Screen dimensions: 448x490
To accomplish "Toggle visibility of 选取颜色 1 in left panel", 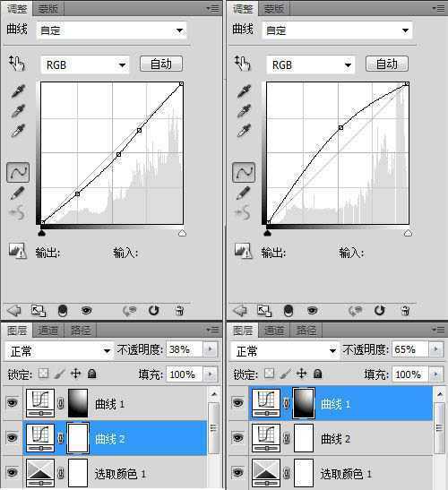I will point(13,472).
